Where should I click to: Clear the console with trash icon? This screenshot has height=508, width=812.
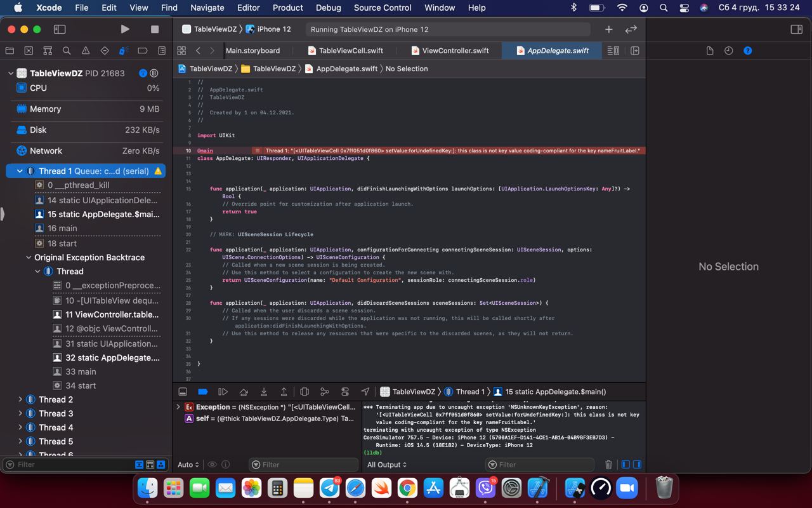[608, 465]
